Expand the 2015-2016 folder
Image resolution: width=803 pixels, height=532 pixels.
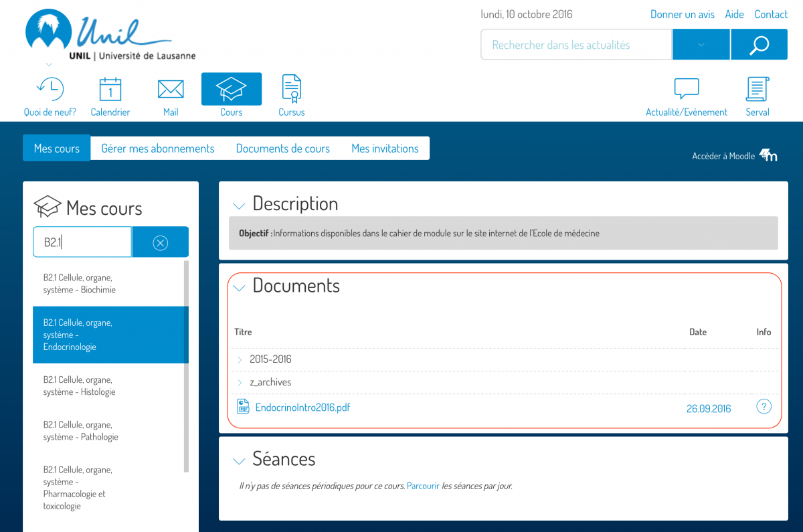point(240,359)
